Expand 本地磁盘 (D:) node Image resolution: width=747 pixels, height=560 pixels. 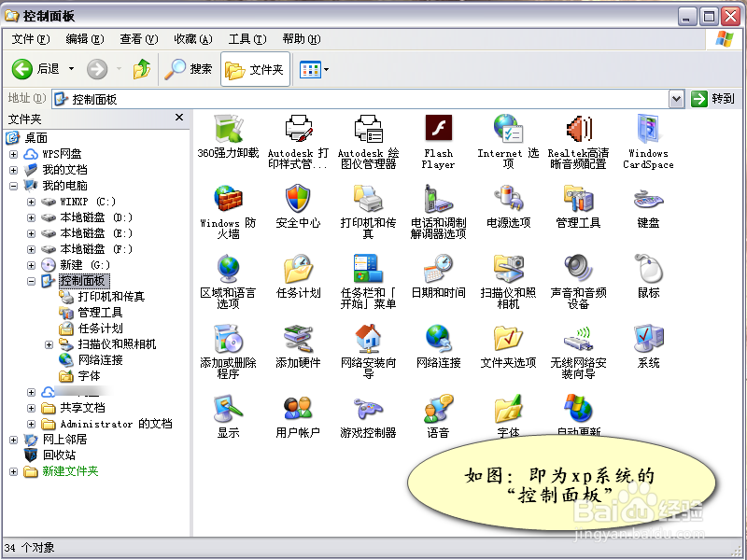31,217
